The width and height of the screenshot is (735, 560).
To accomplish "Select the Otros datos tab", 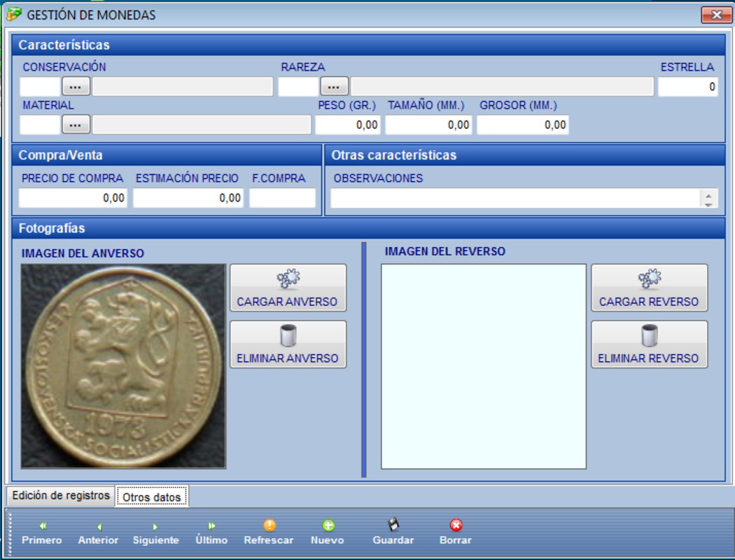I will (152, 497).
